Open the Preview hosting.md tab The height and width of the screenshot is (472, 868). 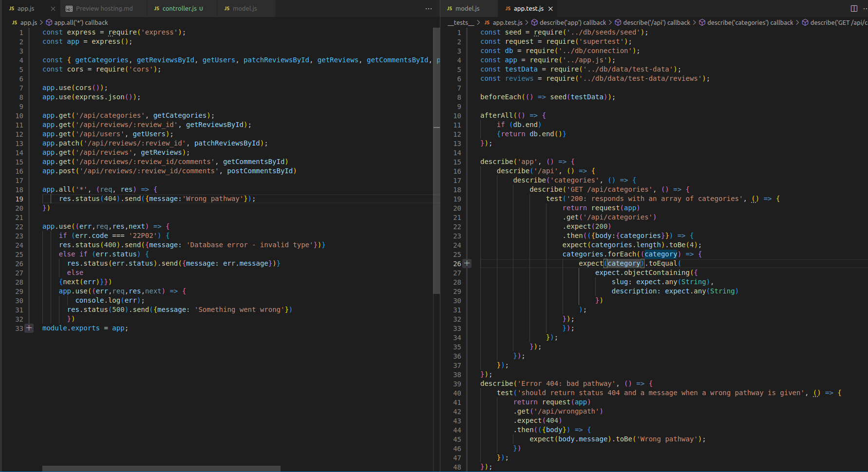(104, 9)
